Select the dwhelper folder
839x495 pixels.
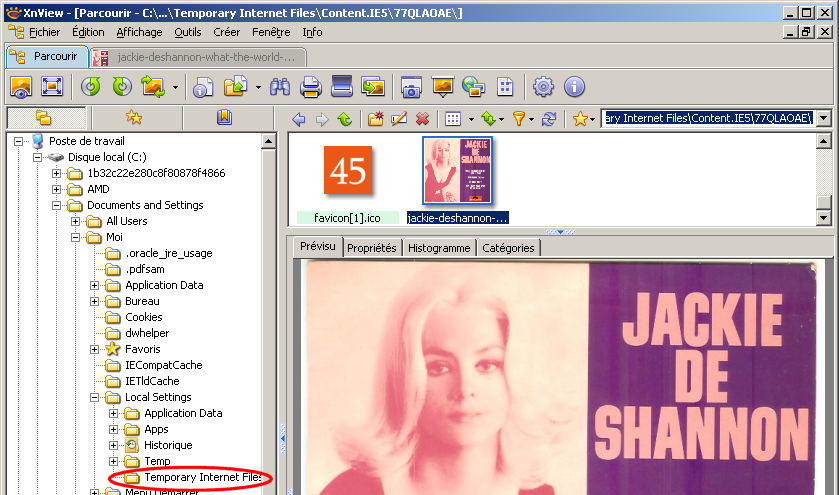point(147,333)
